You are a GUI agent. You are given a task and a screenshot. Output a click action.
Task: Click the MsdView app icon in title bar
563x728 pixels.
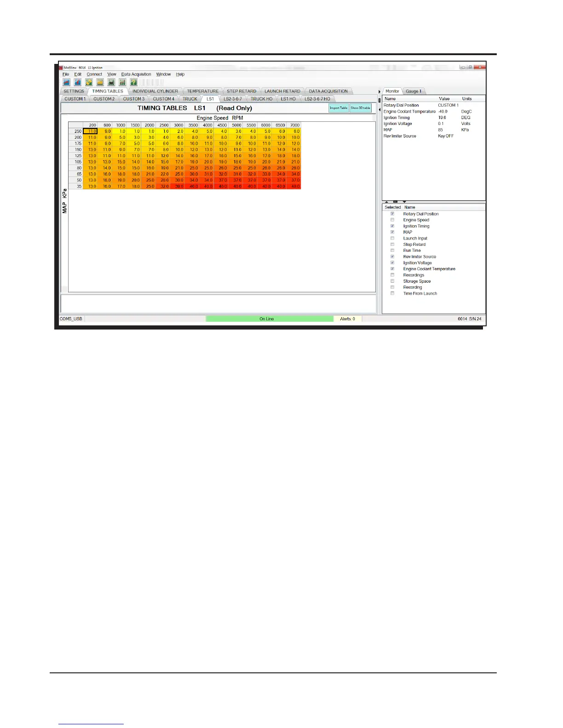point(61,68)
